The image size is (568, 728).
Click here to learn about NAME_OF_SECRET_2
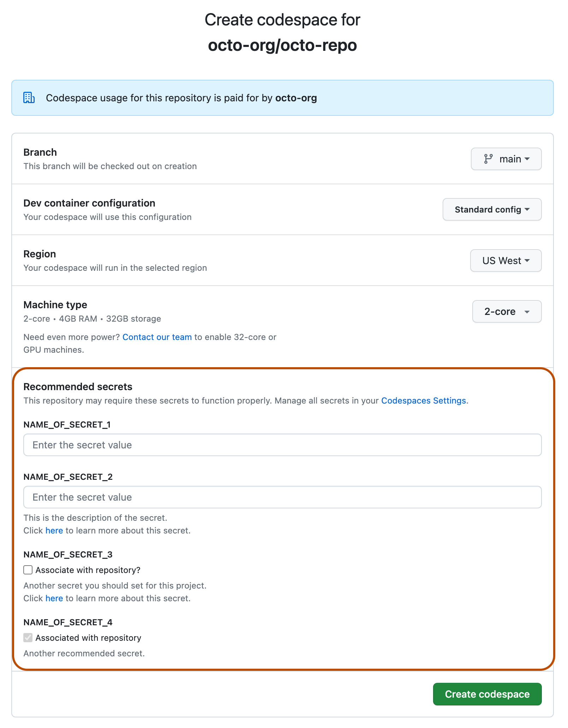click(54, 530)
